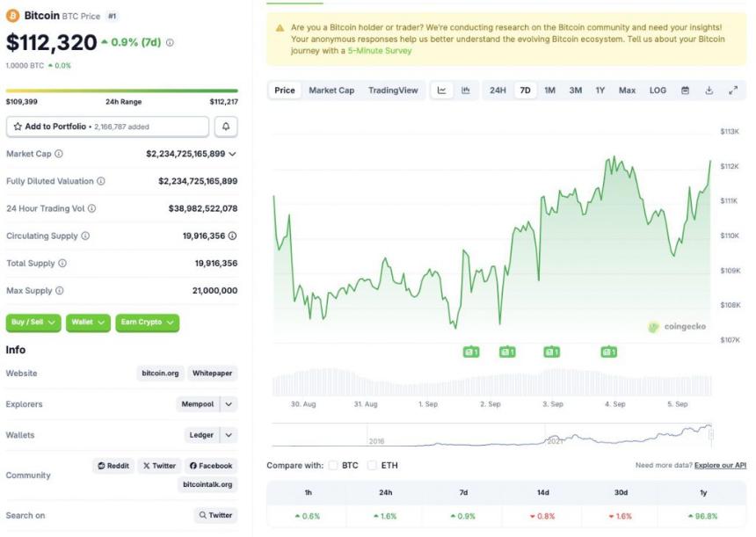Screen dimensions: 756x537
Task: Open the Ledger wallet link
Action: click(201, 435)
